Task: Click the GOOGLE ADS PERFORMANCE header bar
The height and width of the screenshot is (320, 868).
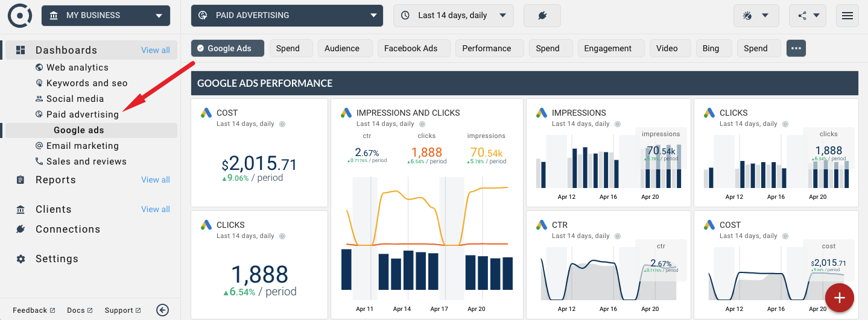Action: tap(524, 83)
